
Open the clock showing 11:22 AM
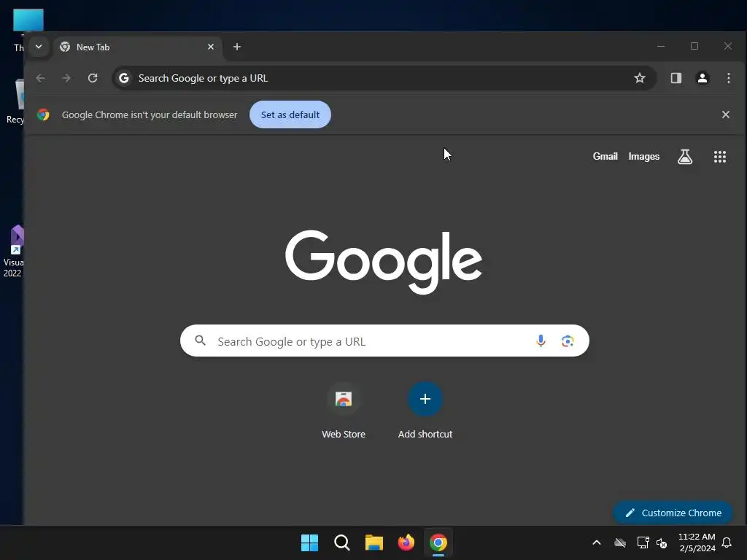point(697,542)
